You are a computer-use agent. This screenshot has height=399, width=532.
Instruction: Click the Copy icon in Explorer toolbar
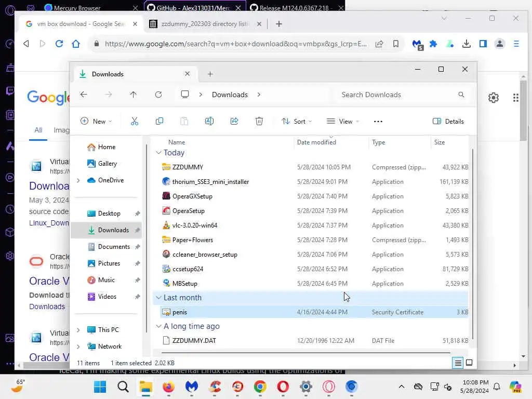[159, 121]
